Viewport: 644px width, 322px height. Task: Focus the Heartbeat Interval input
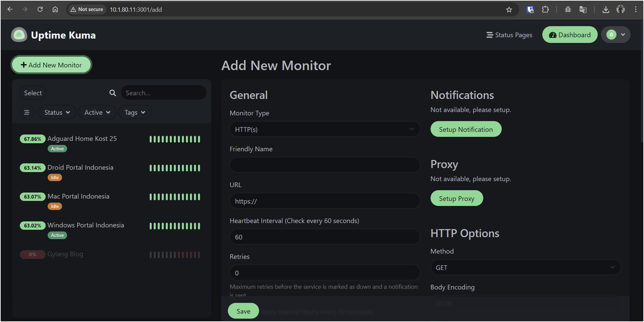pos(325,237)
